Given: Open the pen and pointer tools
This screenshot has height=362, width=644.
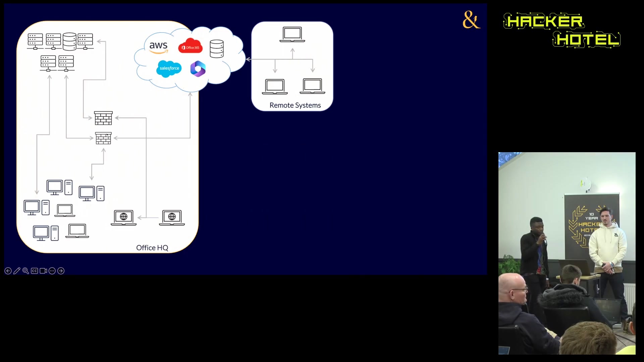Looking at the screenshot, I should (17, 271).
